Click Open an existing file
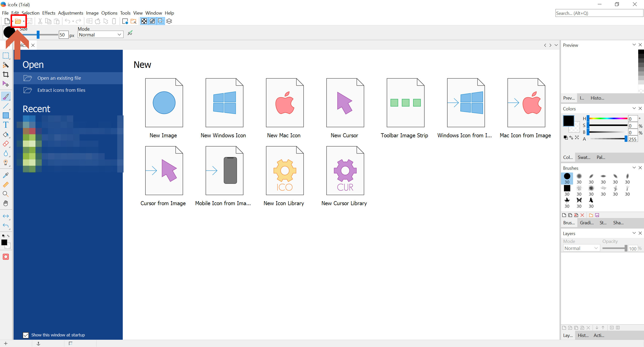The width and height of the screenshot is (644, 347). click(59, 78)
